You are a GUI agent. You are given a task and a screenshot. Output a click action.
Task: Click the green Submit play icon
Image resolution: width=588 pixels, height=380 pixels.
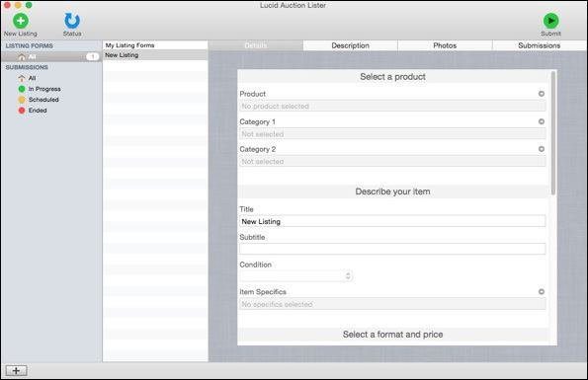(x=550, y=21)
